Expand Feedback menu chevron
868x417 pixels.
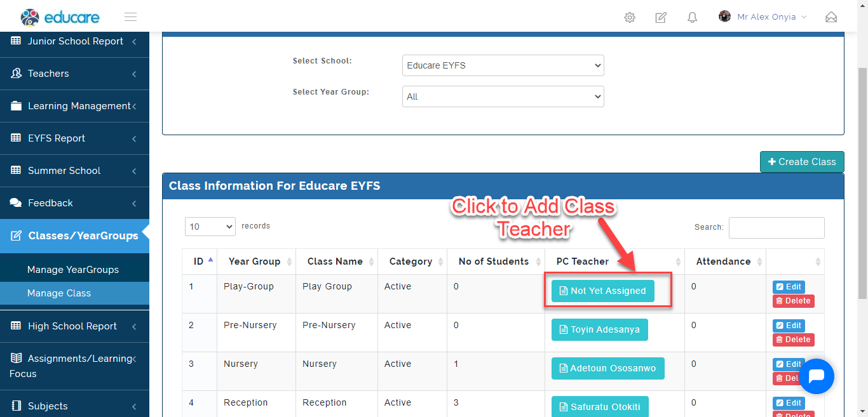coord(134,204)
